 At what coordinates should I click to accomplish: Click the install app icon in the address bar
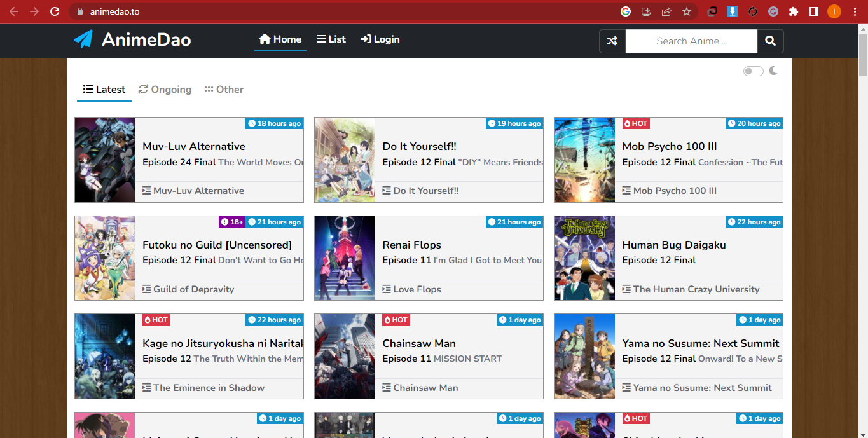[x=646, y=11]
